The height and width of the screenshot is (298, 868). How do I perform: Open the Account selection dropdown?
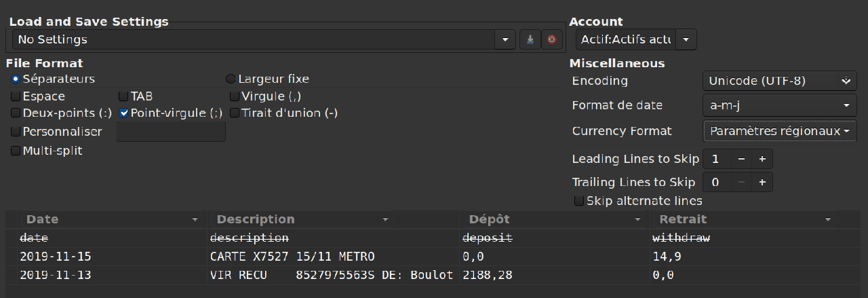click(x=686, y=40)
